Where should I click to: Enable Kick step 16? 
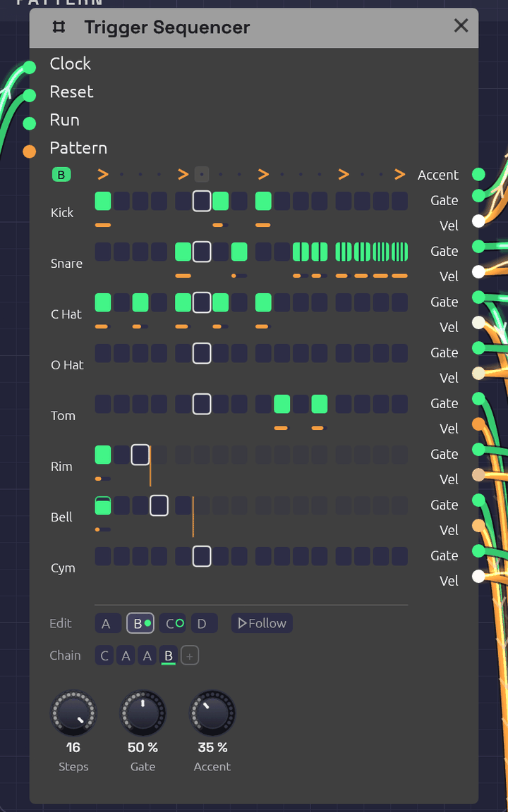click(x=399, y=201)
